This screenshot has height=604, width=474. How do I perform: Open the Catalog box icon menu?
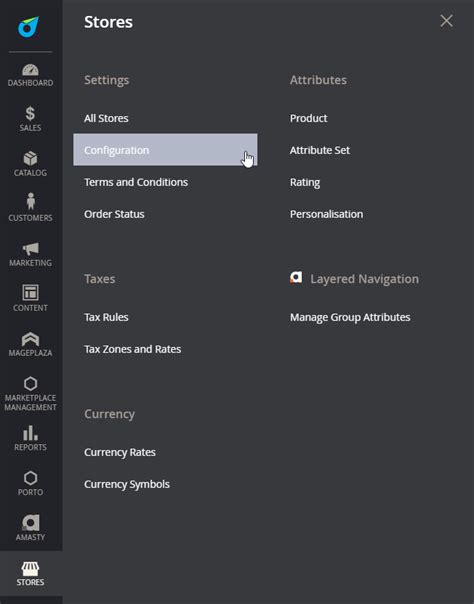30,165
